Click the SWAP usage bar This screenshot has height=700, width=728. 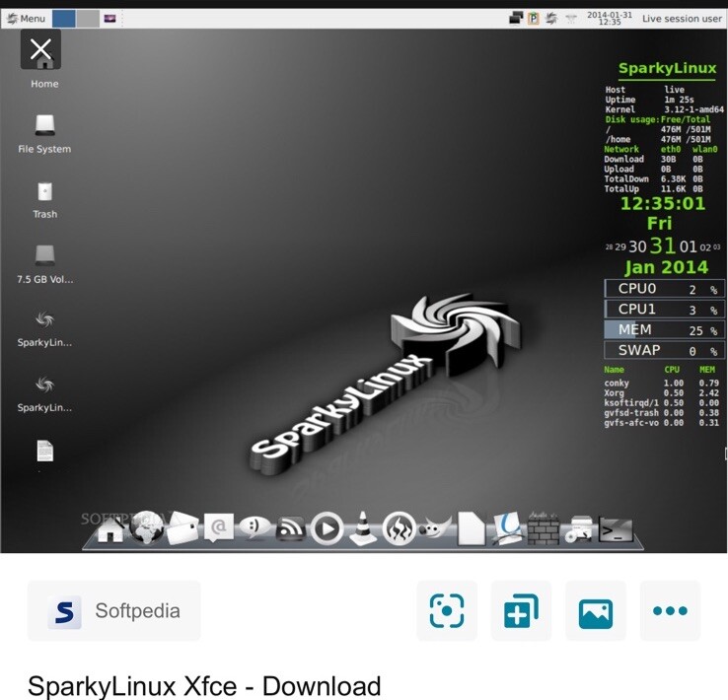pos(665,350)
